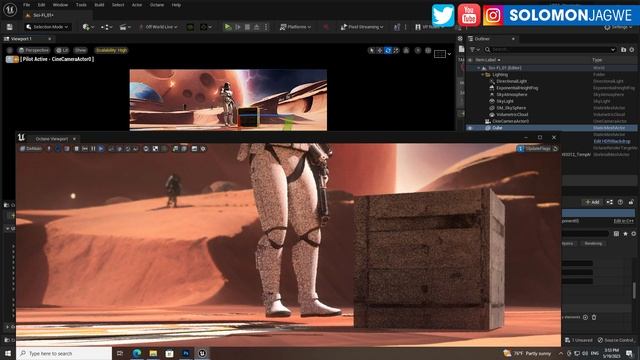Choose the Translate gizmo tool
640x360 pixels.
click(x=380, y=50)
